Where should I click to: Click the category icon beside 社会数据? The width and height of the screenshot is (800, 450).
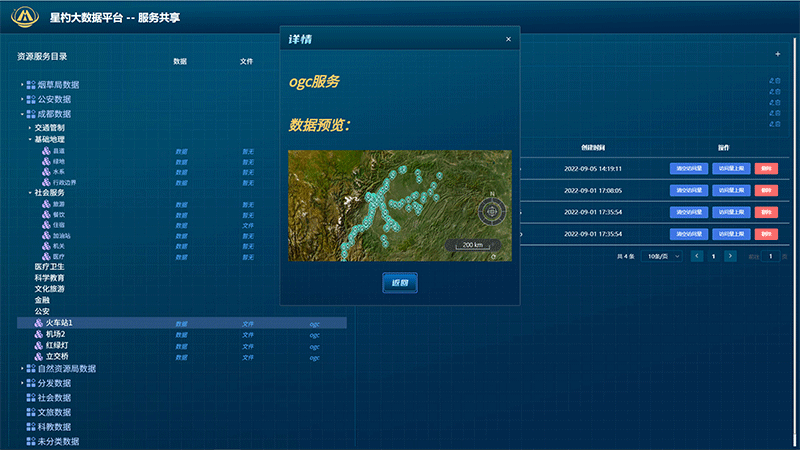tap(30, 397)
